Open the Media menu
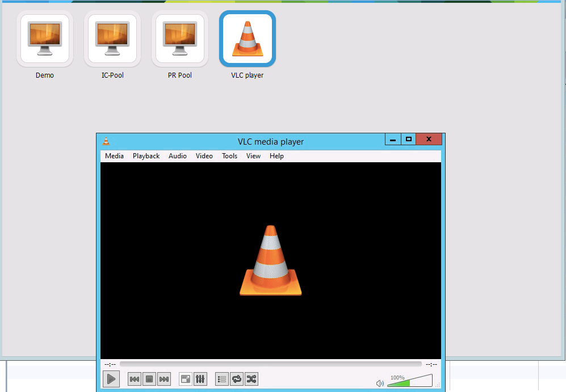 114,156
